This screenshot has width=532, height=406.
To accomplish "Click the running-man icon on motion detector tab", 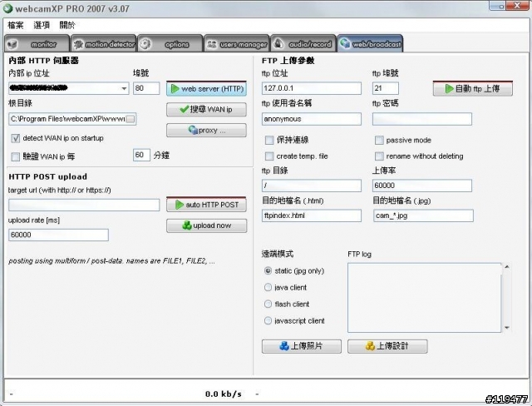I will coord(79,44).
